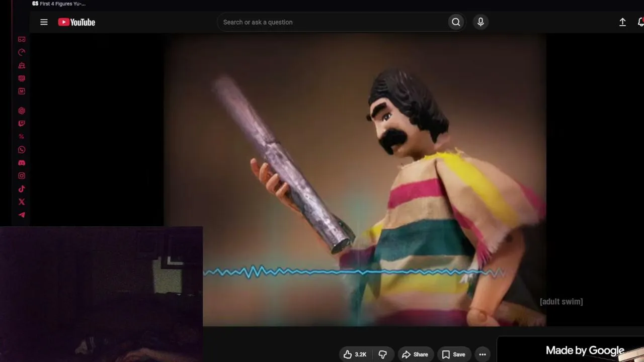Viewport: 644px width, 362px height.
Task: Like the video with 3.2K likes
Action: pos(355,354)
